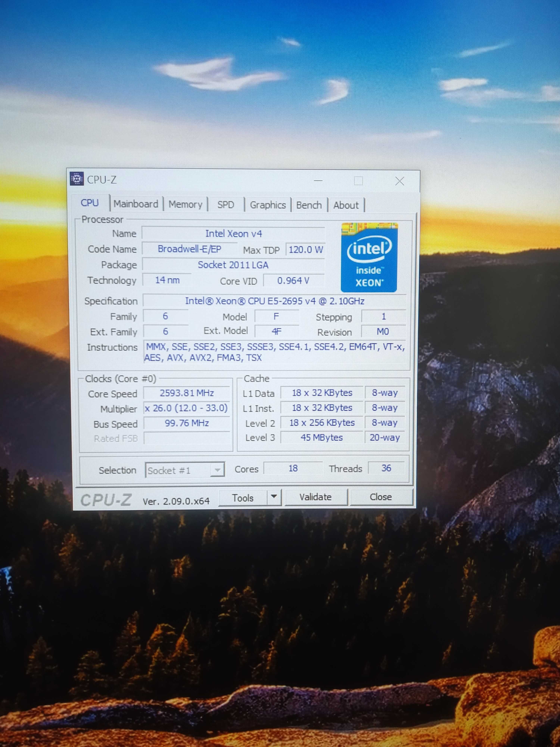Click the Ext. Model value 4F
The height and width of the screenshot is (747, 560).
coord(276,331)
